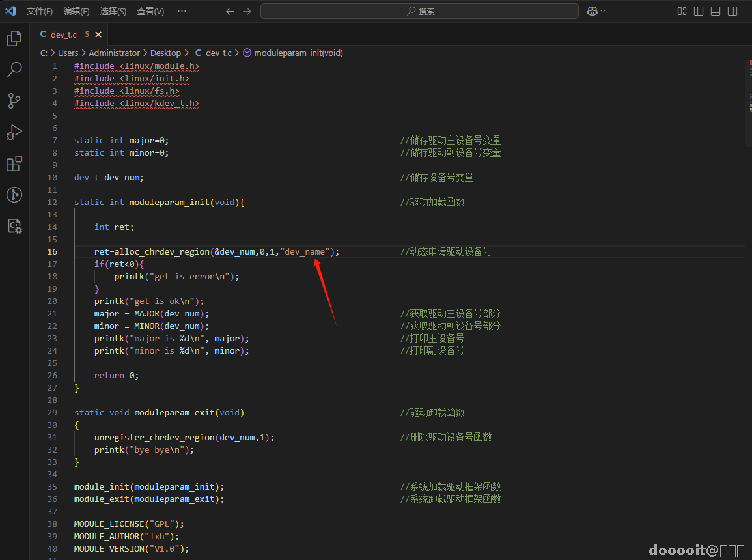Image resolution: width=752 pixels, height=560 pixels.
Task: Open the 查看(V) menu
Action: tap(150, 11)
